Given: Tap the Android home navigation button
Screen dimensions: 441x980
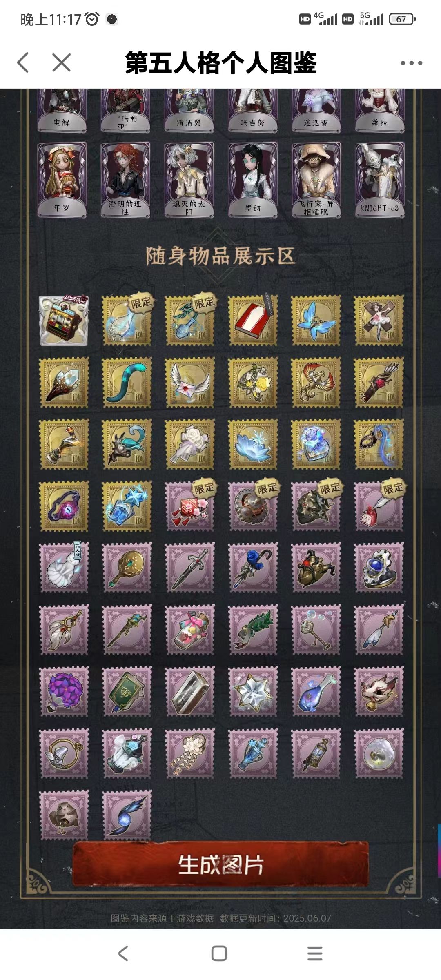Looking at the screenshot, I should coord(219,953).
